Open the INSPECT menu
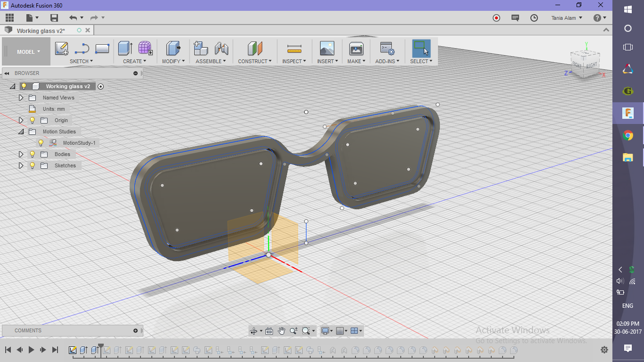 294,61
